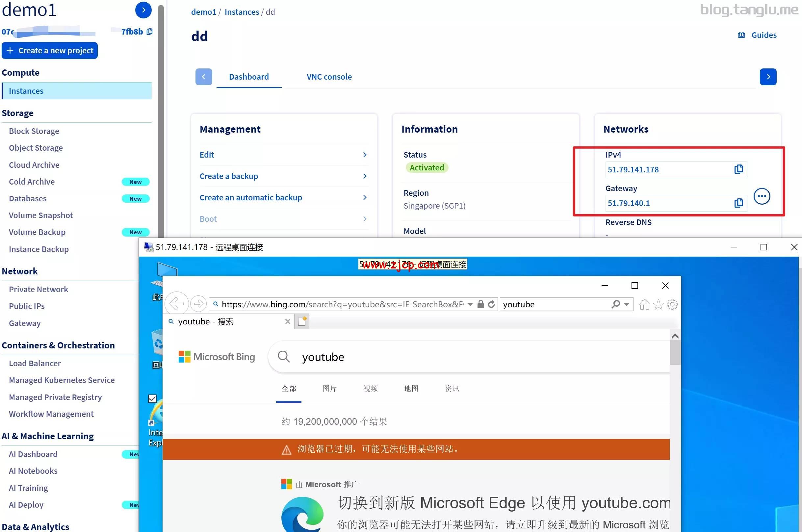Image resolution: width=802 pixels, height=532 pixels.
Task: Click the home icon in Internet Explorer toolbar
Action: (x=644, y=304)
